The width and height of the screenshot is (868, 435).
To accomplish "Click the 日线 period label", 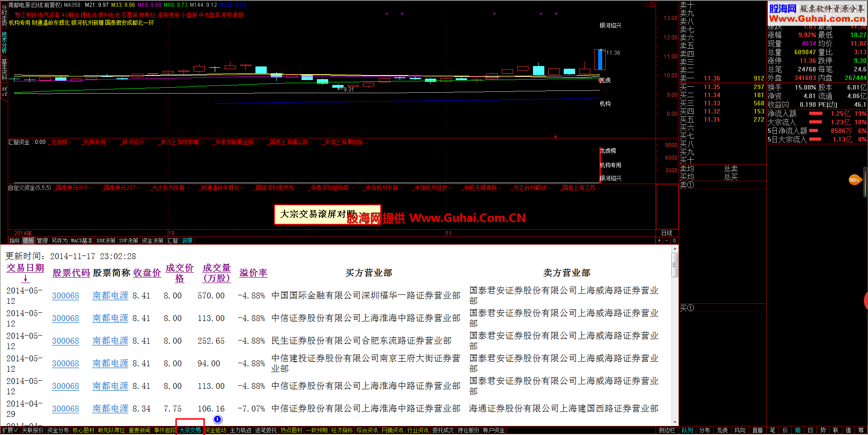I will [667, 233].
